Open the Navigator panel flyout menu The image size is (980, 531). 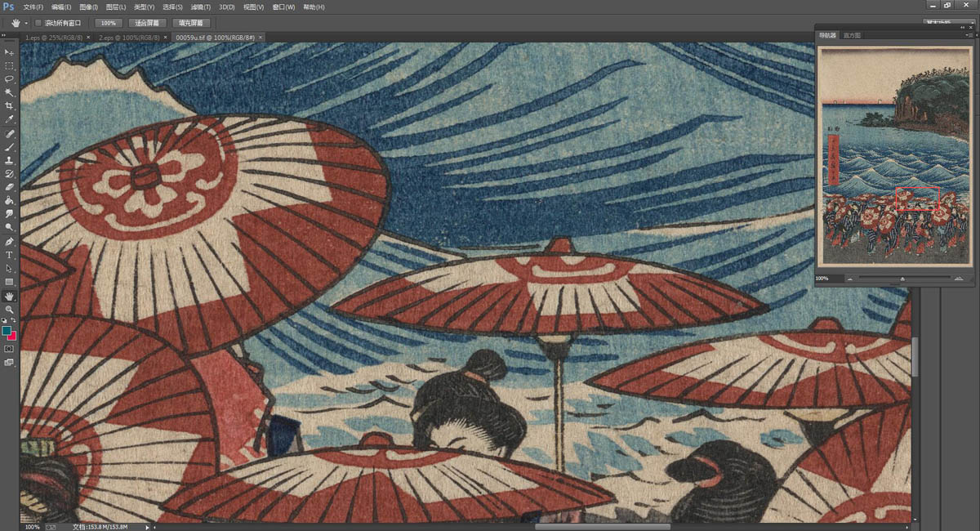[x=969, y=35]
